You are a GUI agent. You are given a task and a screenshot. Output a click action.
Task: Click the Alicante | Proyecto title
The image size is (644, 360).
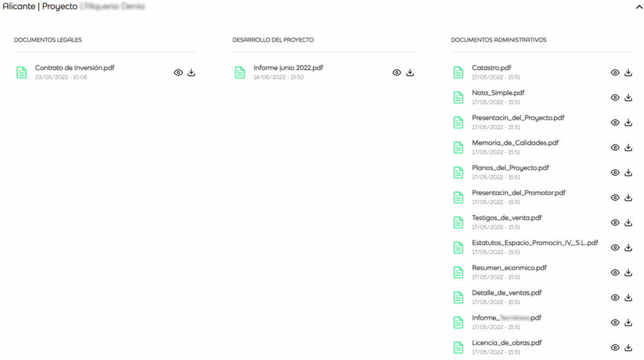40,6
